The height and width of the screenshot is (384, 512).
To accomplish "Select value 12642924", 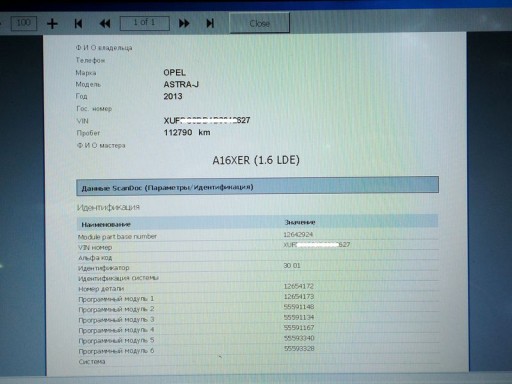I will click(298, 235).
